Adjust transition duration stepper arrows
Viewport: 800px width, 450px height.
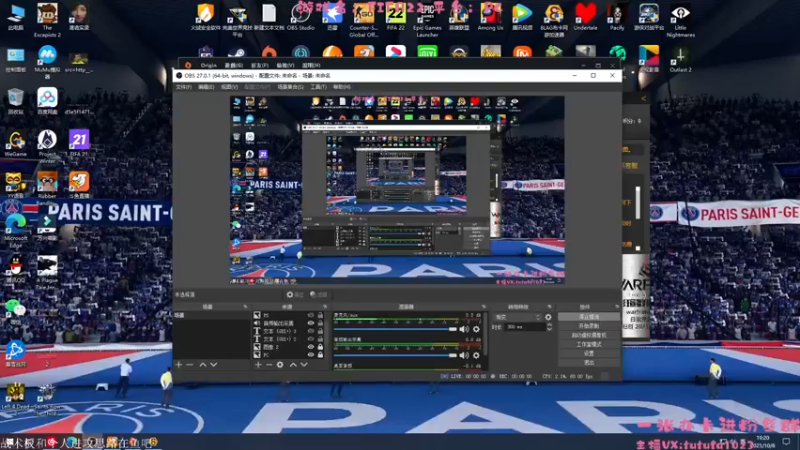coord(549,327)
